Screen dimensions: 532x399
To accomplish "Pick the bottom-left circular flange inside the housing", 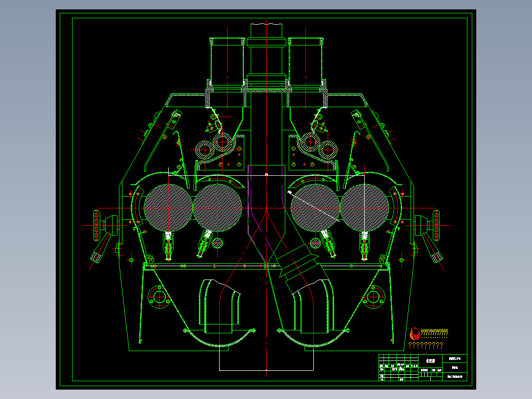I will tap(159, 297).
